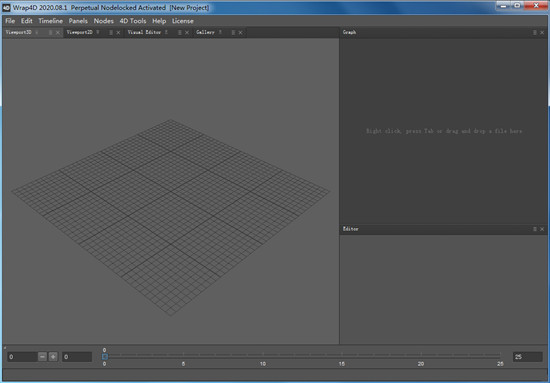550x383 pixels.
Task: Switch to the Gallery tab
Action: (x=205, y=32)
